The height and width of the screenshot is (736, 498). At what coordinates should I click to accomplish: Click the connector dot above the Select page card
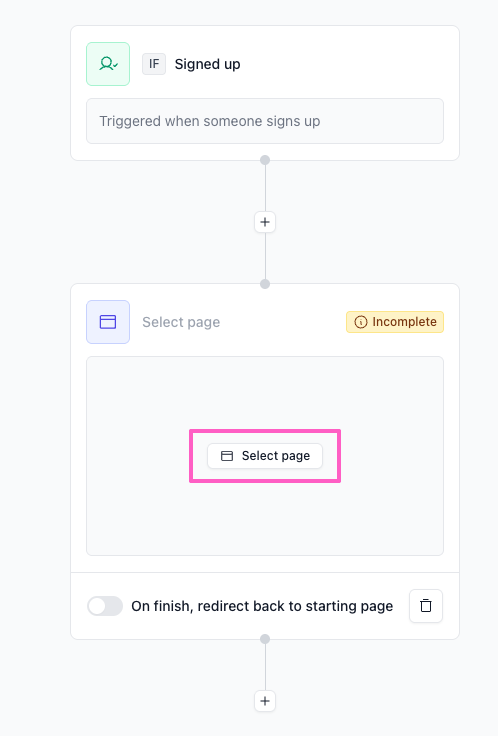coord(265,284)
